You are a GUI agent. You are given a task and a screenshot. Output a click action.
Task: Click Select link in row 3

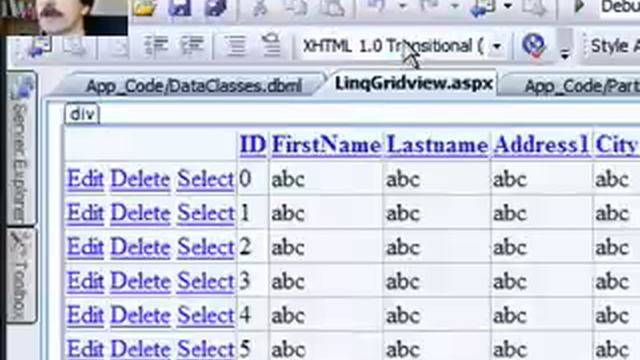click(x=205, y=281)
